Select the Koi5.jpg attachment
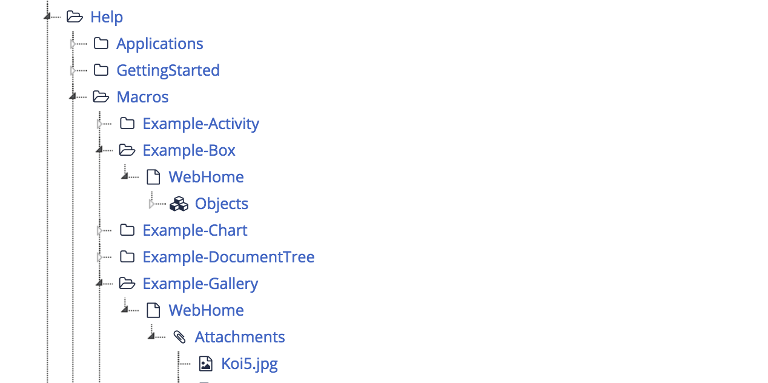Image resolution: width=768 pixels, height=383 pixels. pyautogui.click(x=249, y=364)
